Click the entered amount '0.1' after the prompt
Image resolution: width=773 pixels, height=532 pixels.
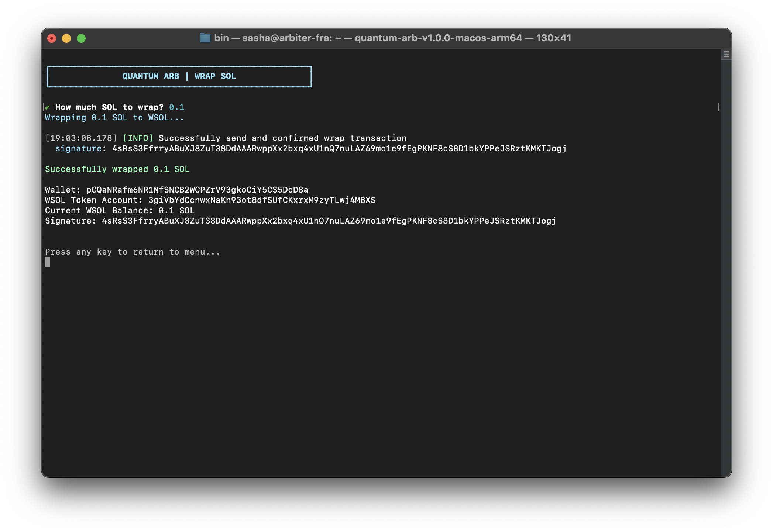click(176, 107)
